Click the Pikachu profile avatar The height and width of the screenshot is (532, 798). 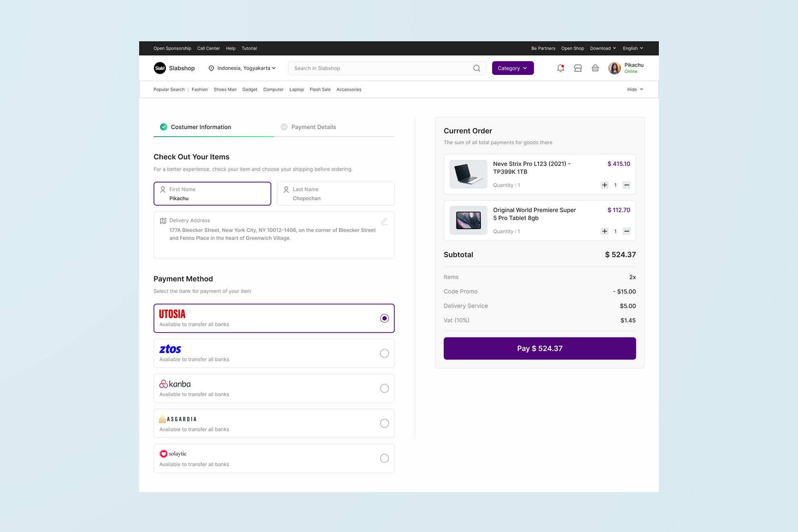pos(614,68)
